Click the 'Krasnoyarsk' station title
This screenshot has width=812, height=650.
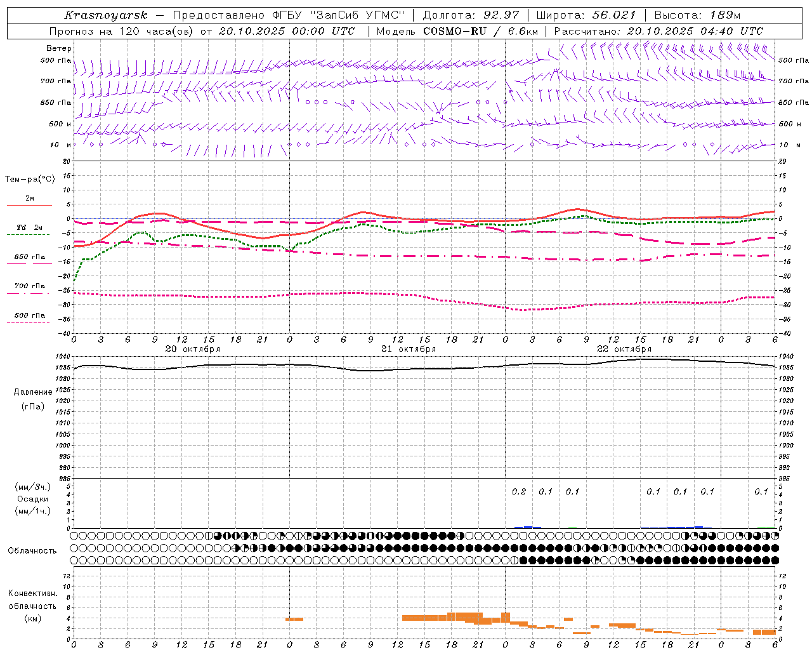pyautogui.click(x=106, y=15)
